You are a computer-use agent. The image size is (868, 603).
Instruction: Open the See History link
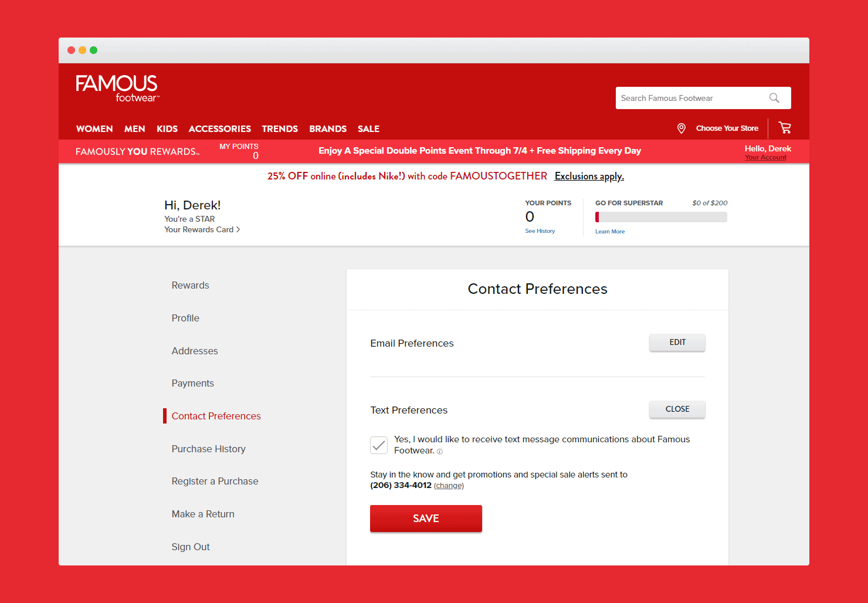pos(540,231)
